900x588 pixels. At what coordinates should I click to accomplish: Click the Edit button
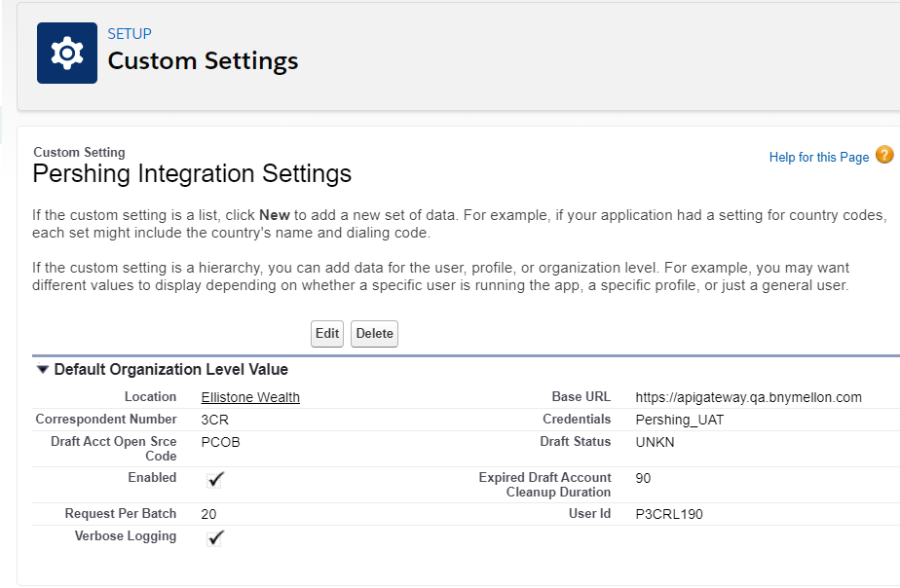pos(327,334)
